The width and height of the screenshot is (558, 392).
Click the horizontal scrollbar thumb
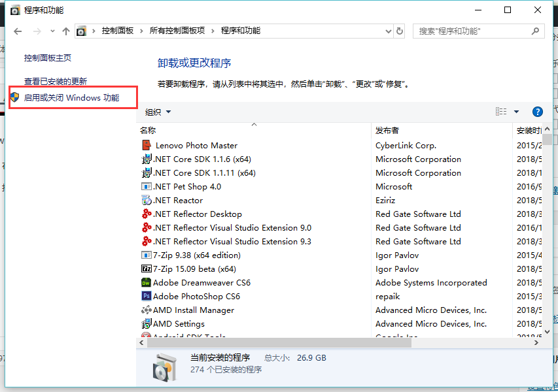pyautogui.click(x=279, y=343)
